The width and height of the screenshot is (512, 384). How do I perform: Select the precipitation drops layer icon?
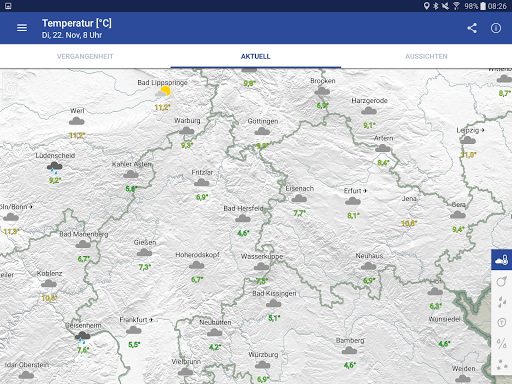[502, 302]
